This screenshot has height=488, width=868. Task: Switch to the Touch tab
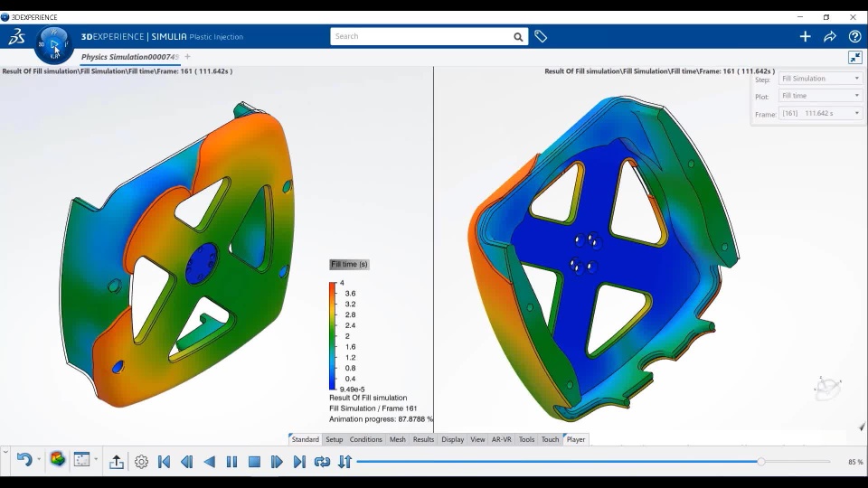tap(551, 439)
